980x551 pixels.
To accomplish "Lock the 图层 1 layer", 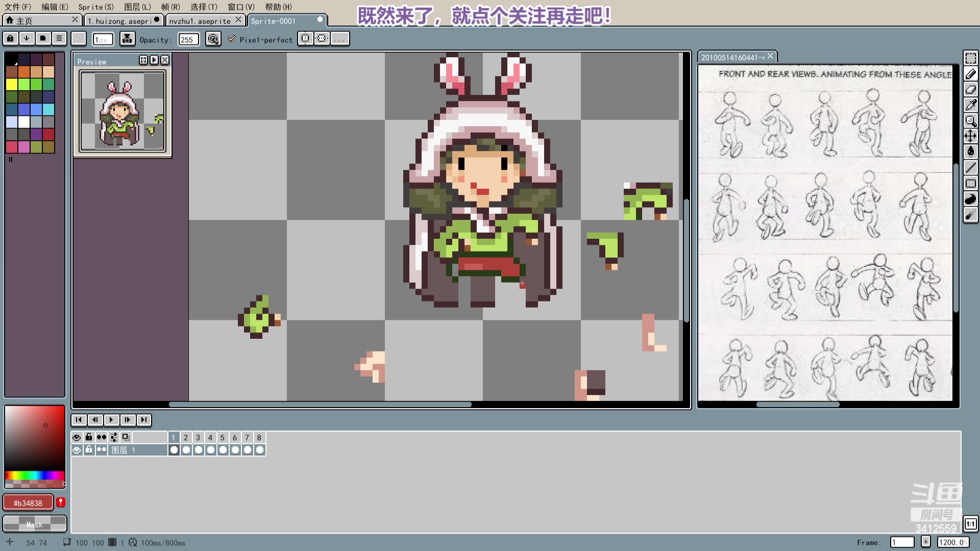I will [89, 449].
